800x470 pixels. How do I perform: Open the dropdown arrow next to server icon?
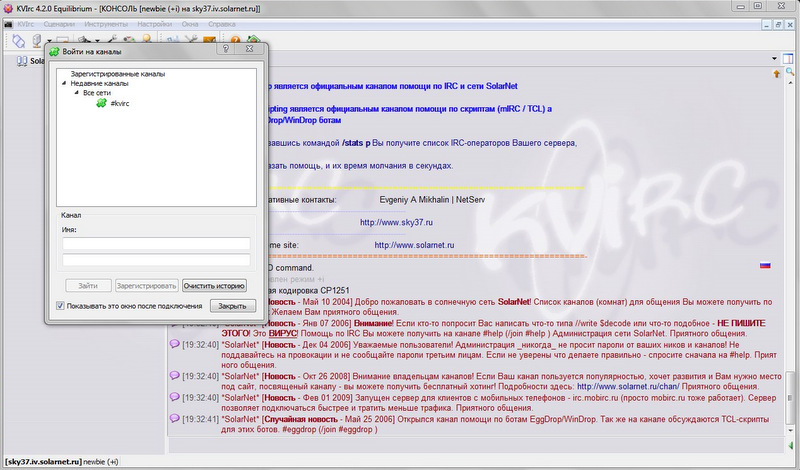pos(49,40)
